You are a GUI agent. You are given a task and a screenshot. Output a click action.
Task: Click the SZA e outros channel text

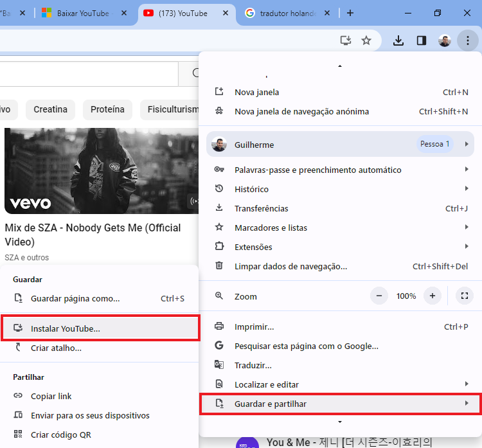coord(27,257)
